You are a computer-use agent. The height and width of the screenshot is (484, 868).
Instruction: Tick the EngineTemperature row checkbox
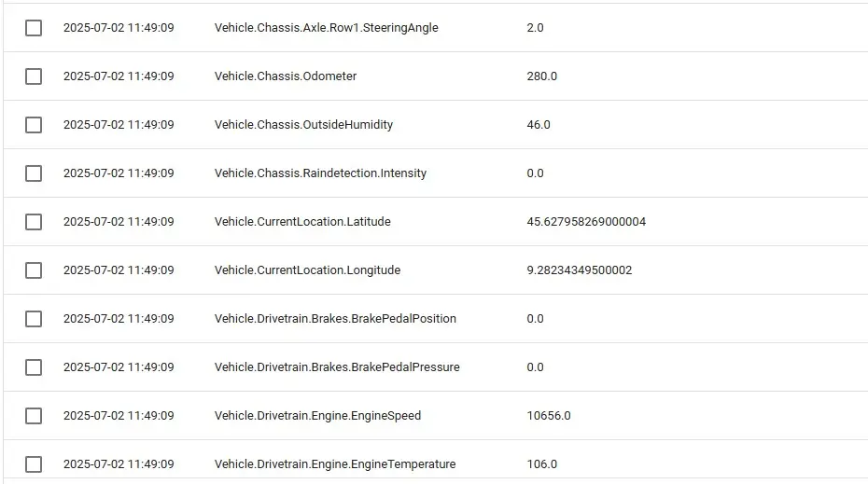click(x=34, y=464)
